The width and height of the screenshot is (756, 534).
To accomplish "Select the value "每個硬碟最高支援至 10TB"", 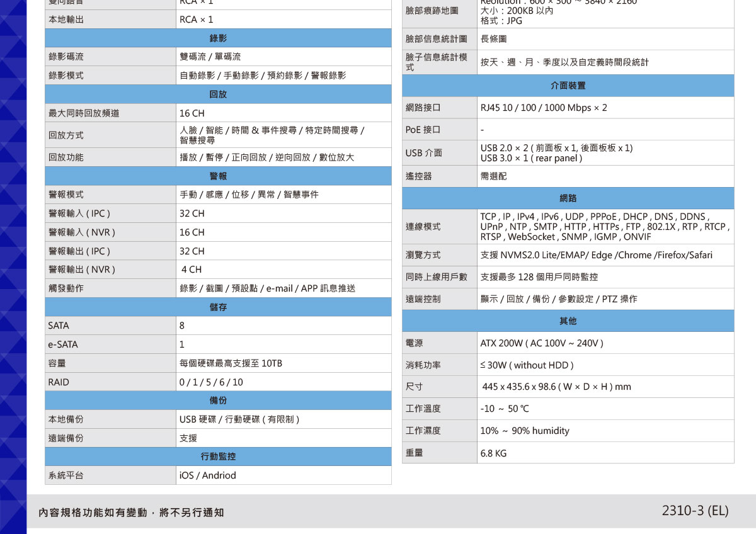I will (x=231, y=363).
